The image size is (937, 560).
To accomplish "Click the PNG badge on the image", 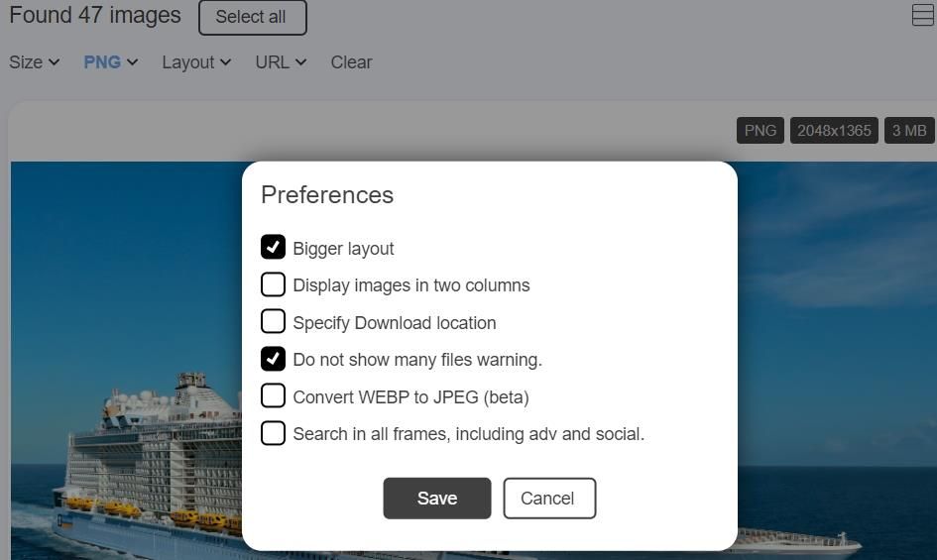I will pos(760,131).
